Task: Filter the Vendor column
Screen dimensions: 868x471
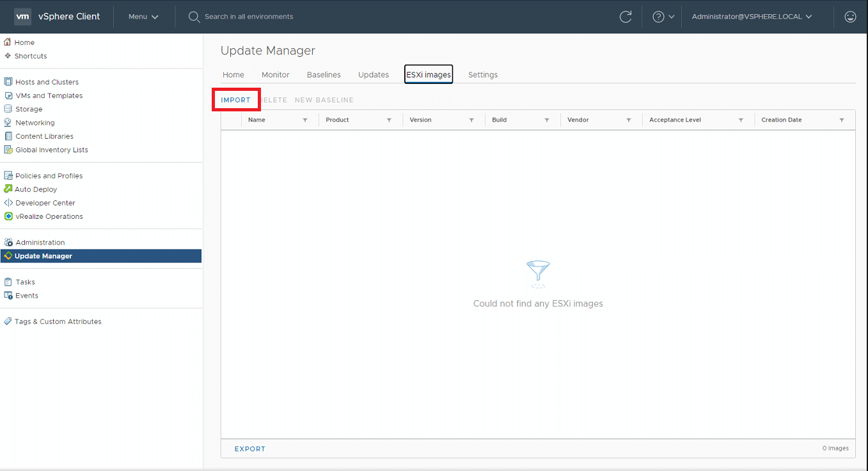Action: tap(629, 120)
